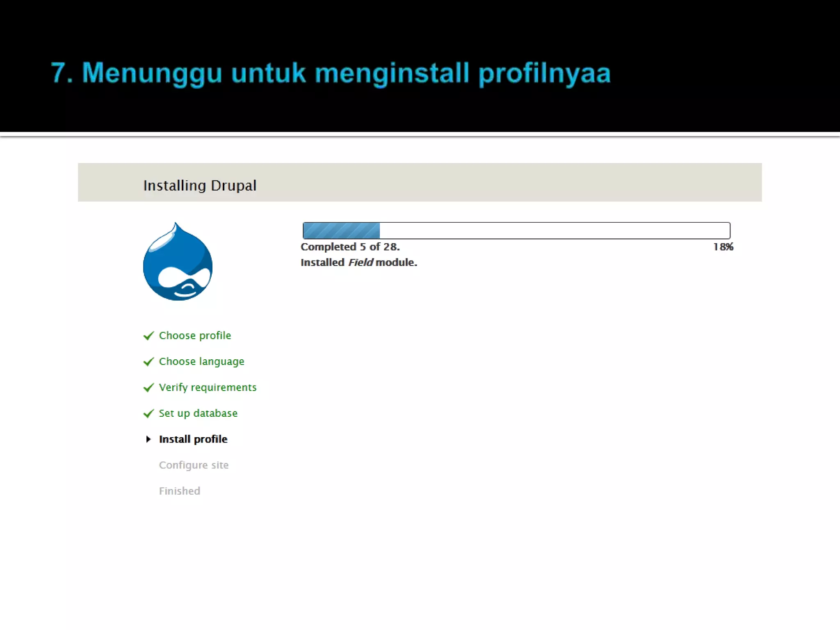This screenshot has height=630, width=840.
Task: Click arrow marker beside Install profile
Action: 148,439
